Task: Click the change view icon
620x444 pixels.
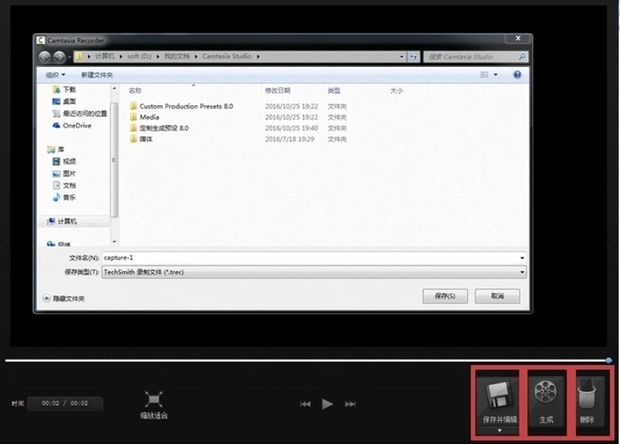Action: point(484,74)
